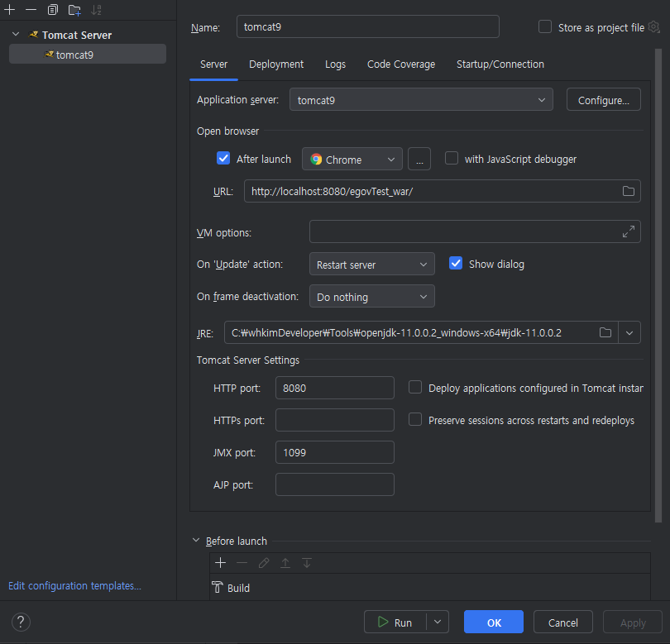Image resolution: width=670 pixels, height=644 pixels.
Task: Select the Build hammer task
Action: click(x=231, y=588)
